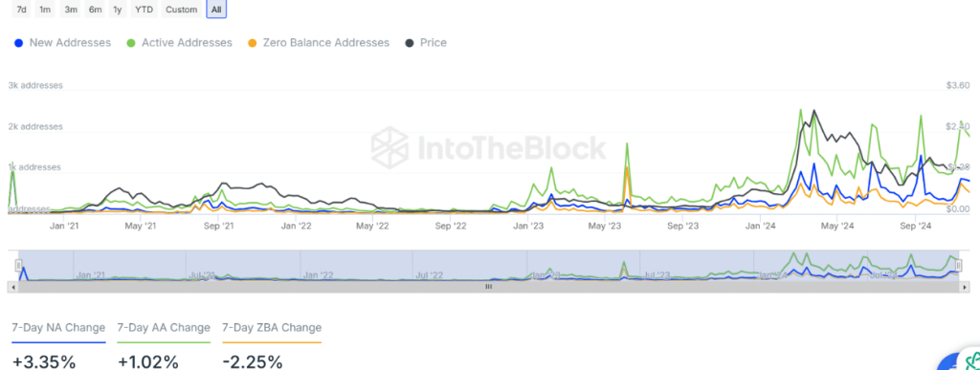Click the Sep '23 x-axis label
Viewport: 980px width, 370px height.
(x=683, y=227)
